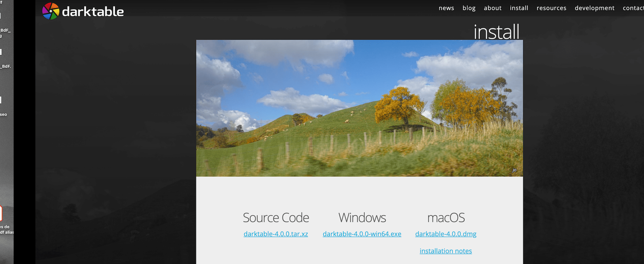Open the resources menu item

(x=551, y=8)
